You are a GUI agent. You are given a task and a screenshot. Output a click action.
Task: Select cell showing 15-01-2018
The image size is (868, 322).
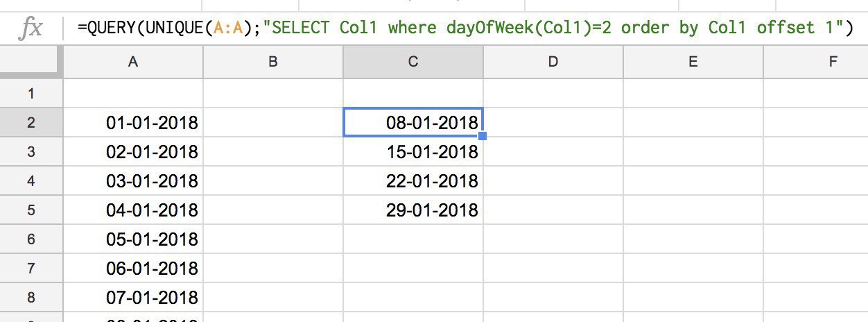(413, 152)
